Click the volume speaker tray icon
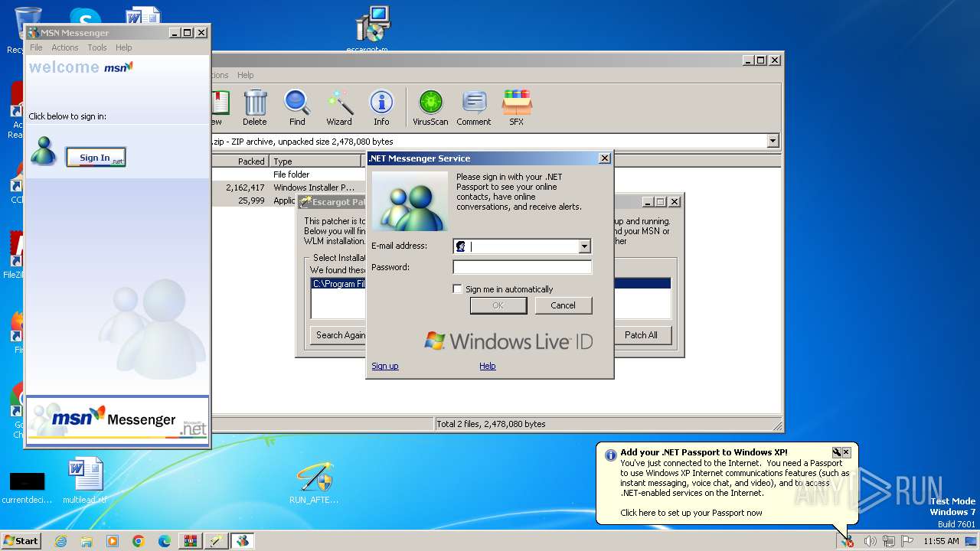The height and width of the screenshot is (551, 980). click(x=870, y=541)
